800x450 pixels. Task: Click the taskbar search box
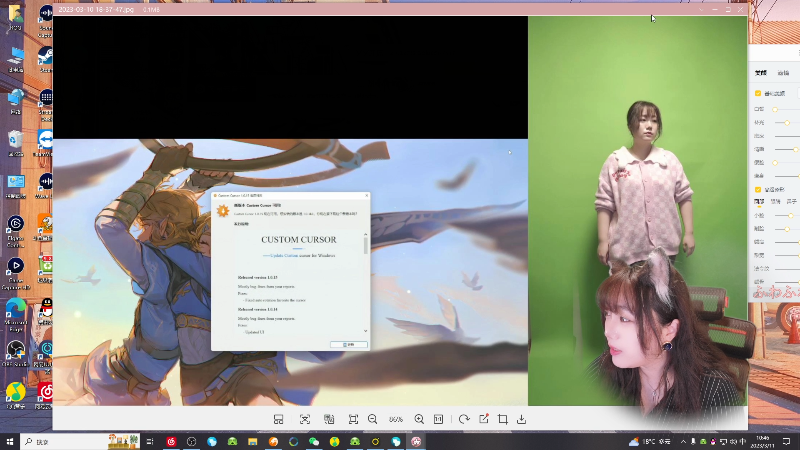point(79,441)
